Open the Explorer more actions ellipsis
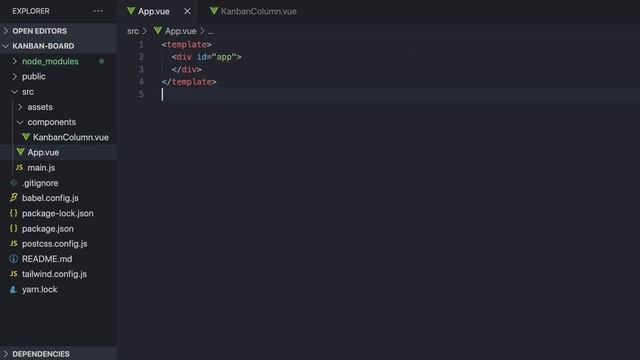 [98, 11]
